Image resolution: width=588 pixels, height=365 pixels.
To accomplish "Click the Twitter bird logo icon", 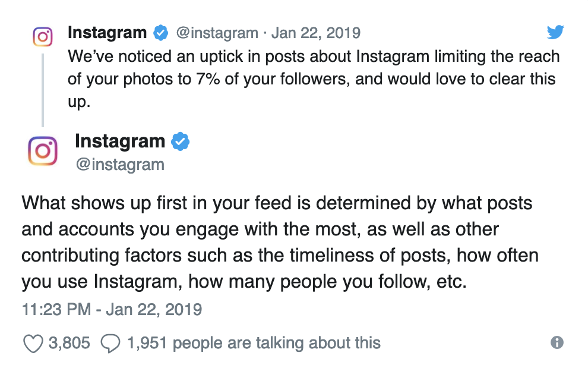I will (555, 32).
